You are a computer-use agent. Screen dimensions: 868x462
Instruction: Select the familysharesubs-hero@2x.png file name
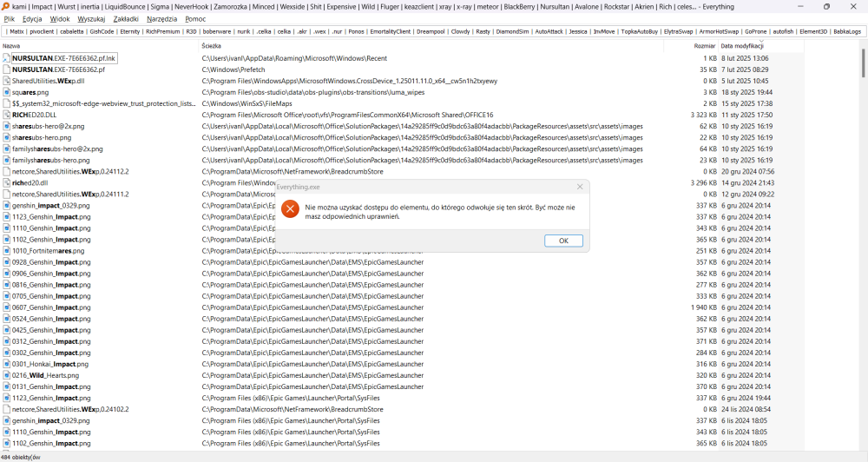coord(57,149)
